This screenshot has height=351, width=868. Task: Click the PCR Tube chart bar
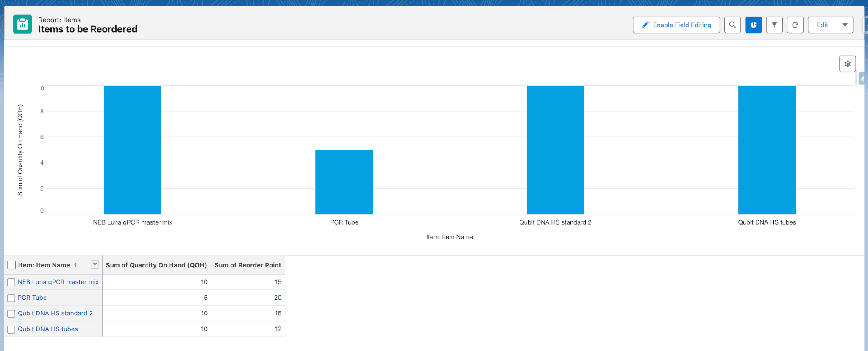pos(344,182)
